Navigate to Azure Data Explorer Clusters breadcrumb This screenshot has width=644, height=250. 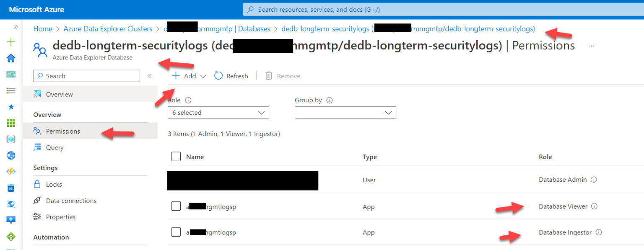(x=108, y=28)
